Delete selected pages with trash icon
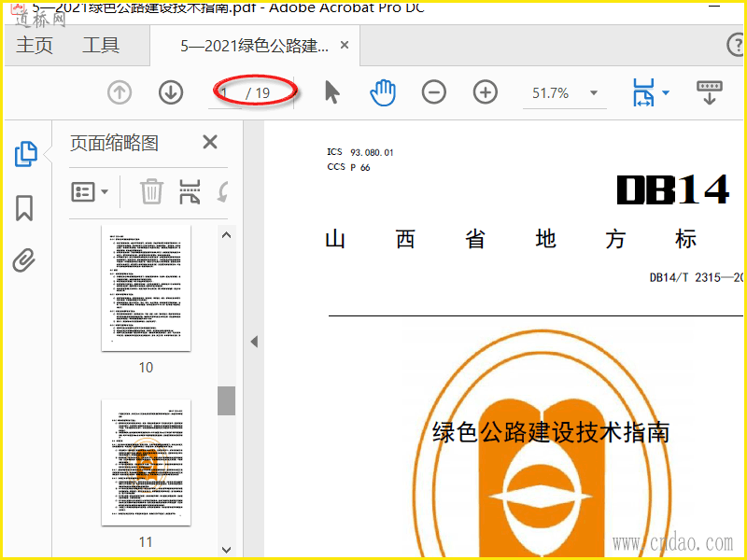Image resolution: width=747 pixels, height=560 pixels. pos(151,191)
